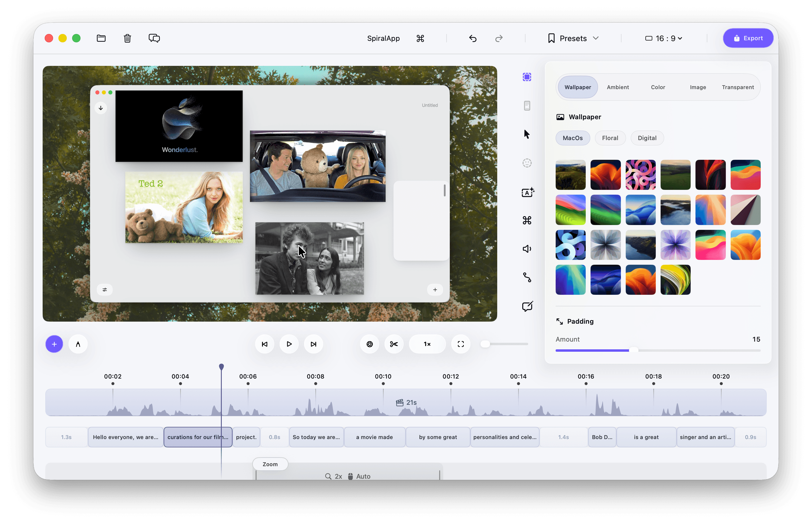Redo the last action

coord(499,38)
